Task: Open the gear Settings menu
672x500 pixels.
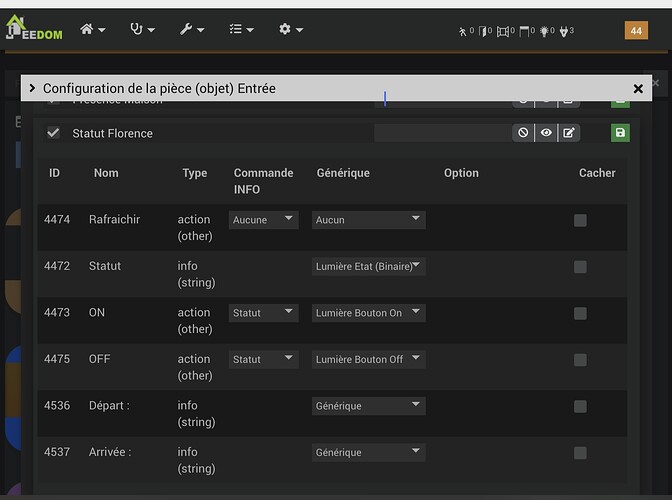Action: [291, 29]
